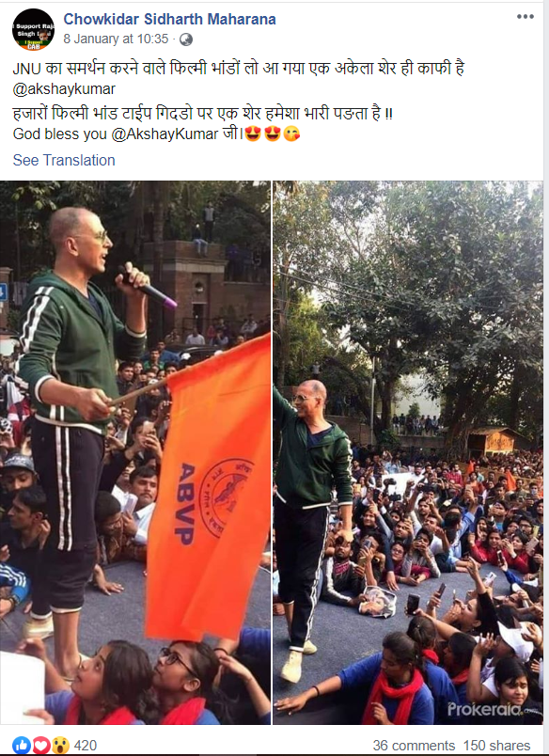The height and width of the screenshot is (756, 549).
Task: Open Chowkidar Sidharth Maharana's profile name link
Action: [169, 20]
